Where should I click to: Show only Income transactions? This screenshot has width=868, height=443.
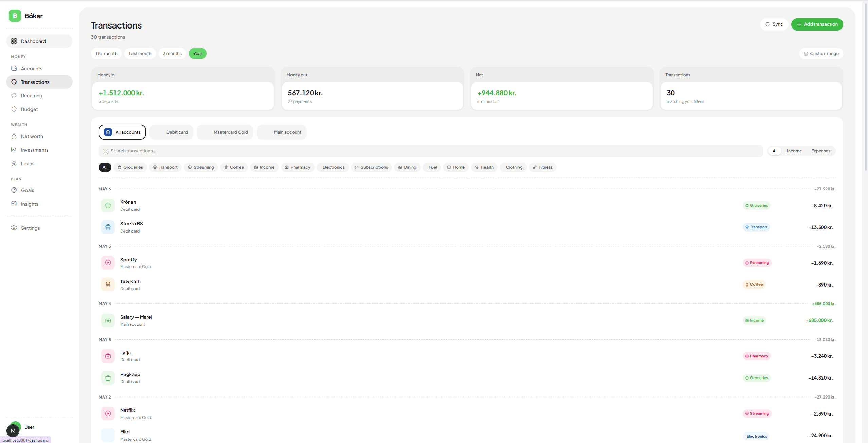794,151
